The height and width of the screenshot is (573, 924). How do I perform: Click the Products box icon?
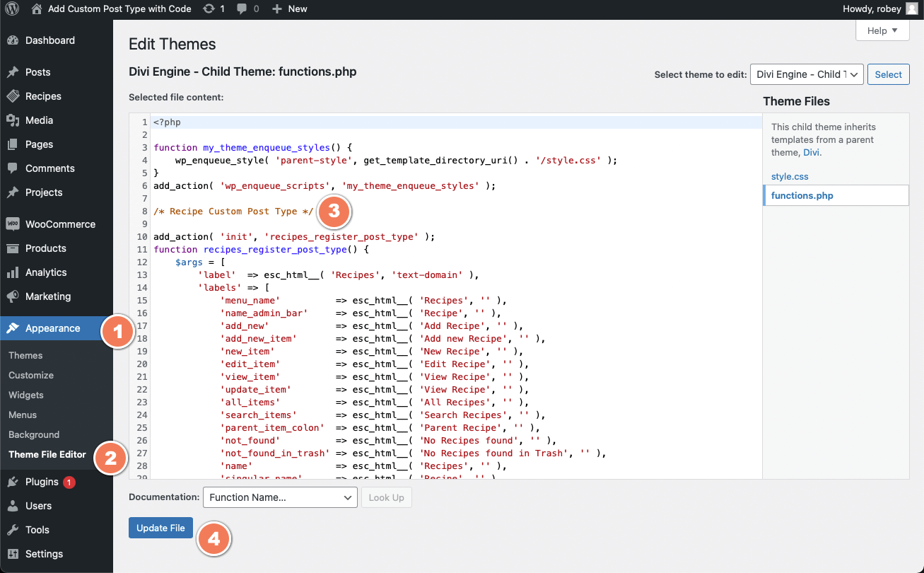[x=13, y=248]
